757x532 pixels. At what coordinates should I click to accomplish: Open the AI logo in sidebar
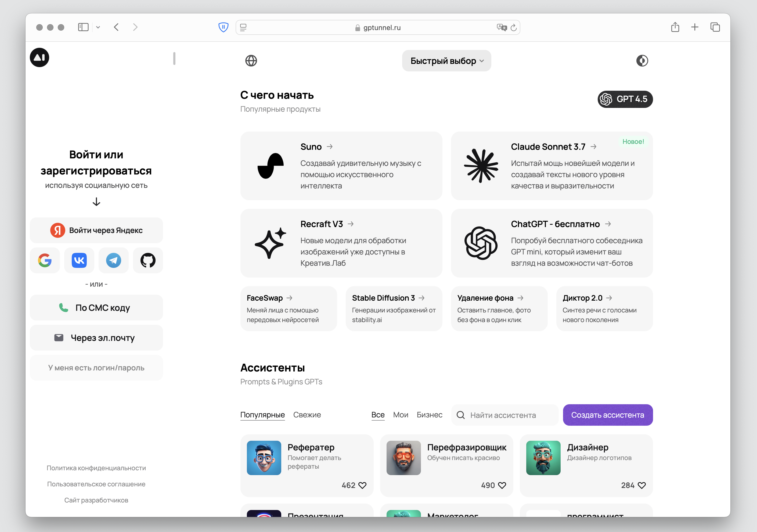tap(39, 58)
